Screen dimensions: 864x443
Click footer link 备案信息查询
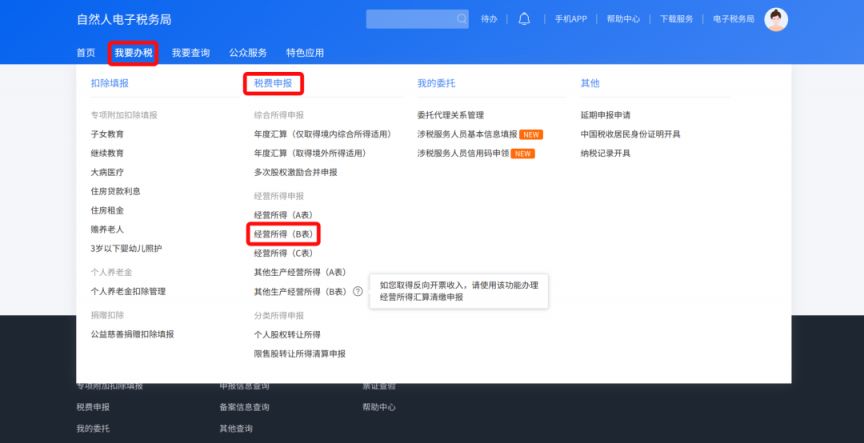coord(245,407)
